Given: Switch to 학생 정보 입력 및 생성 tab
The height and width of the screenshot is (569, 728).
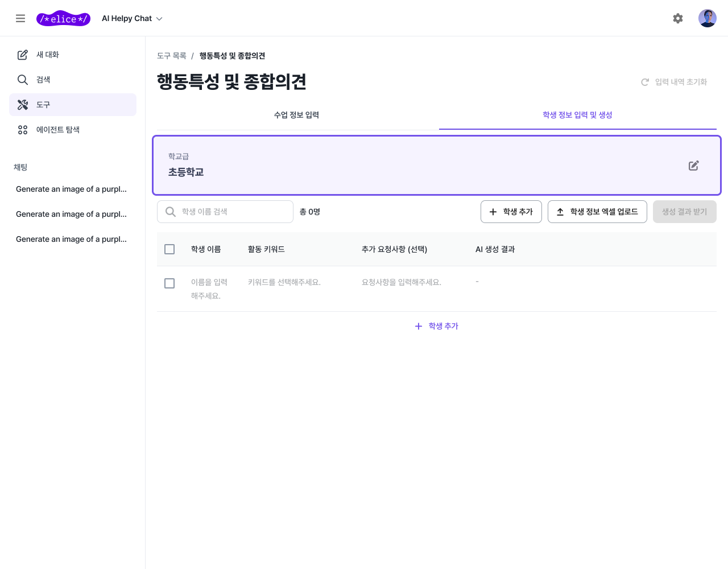Looking at the screenshot, I should tap(577, 115).
